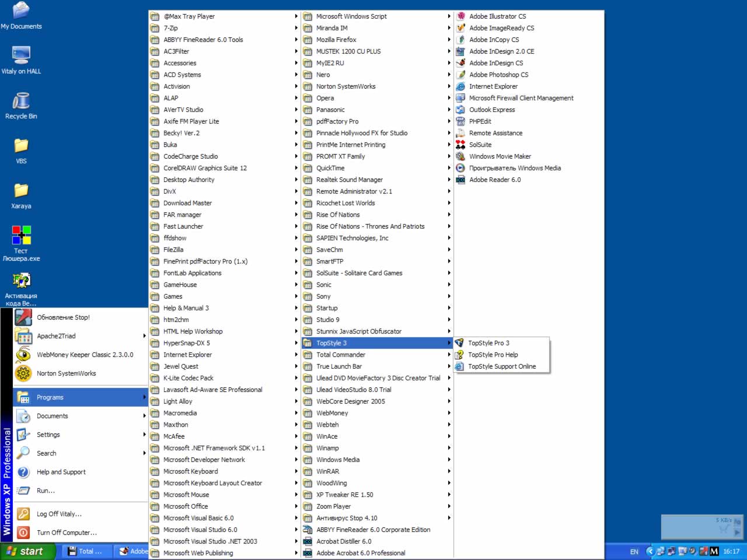Open the Macromedia program folder
The image size is (747, 560).
225,413
